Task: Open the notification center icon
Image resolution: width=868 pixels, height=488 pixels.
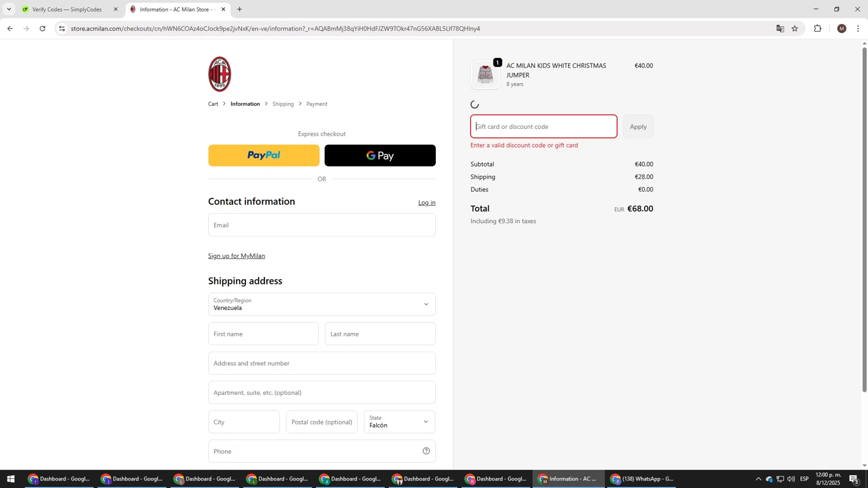Action: pyautogui.click(x=855, y=479)
